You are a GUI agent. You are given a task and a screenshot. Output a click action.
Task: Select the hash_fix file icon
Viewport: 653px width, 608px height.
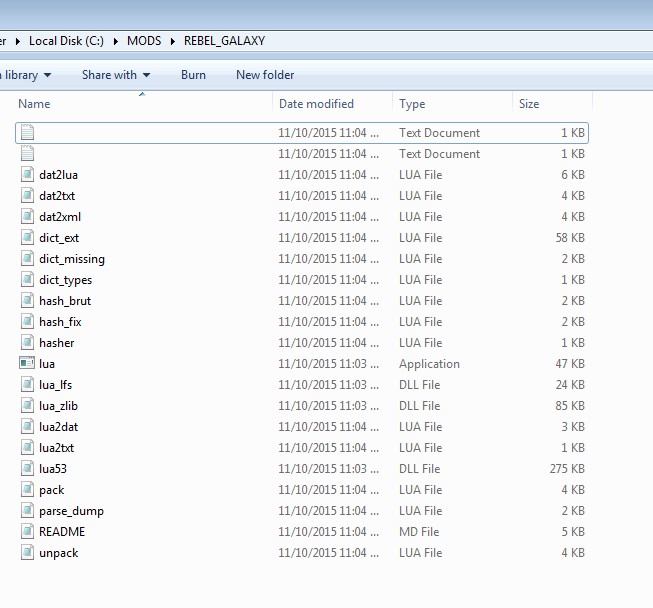click(x=27, y=321)
